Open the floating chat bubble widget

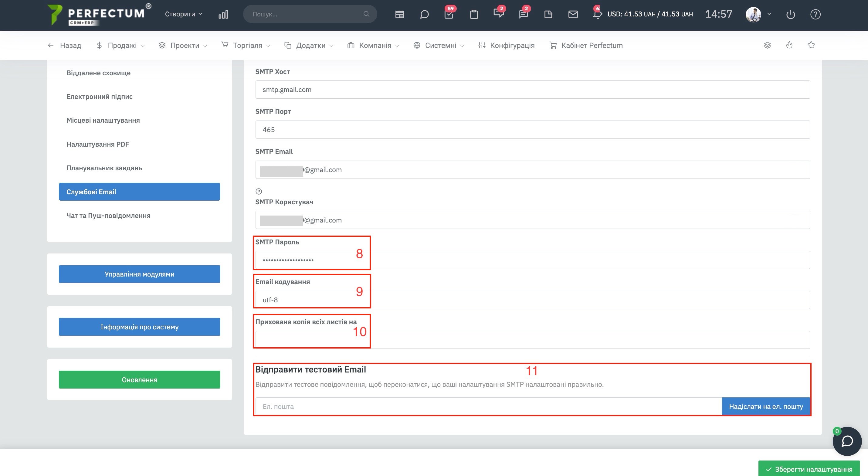[847, 441]
